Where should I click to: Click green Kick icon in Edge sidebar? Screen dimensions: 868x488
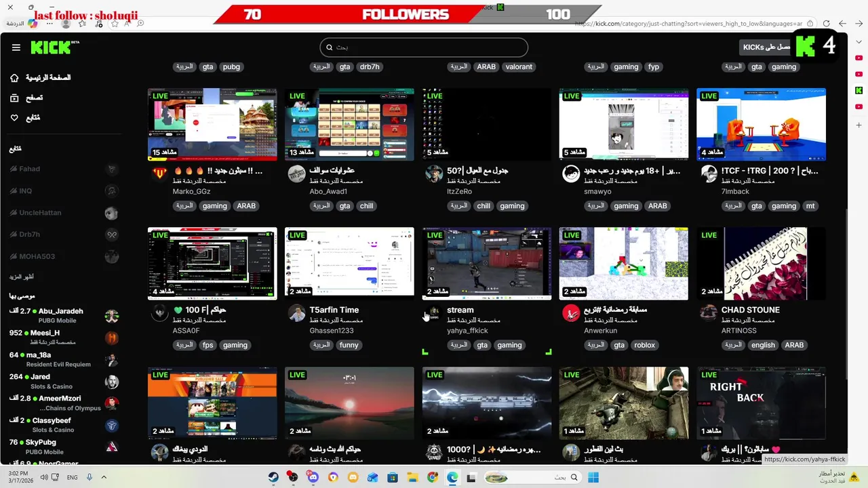tap(859, 90)
